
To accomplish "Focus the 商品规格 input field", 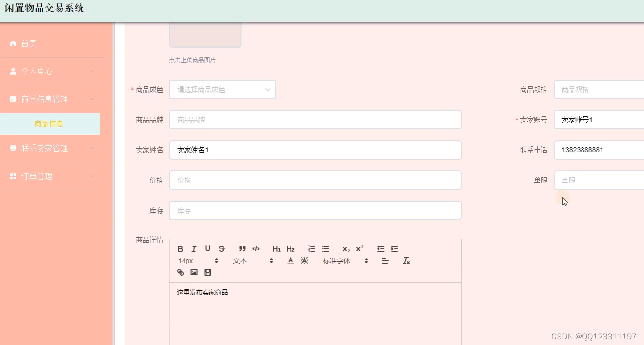I will [599, 89].
